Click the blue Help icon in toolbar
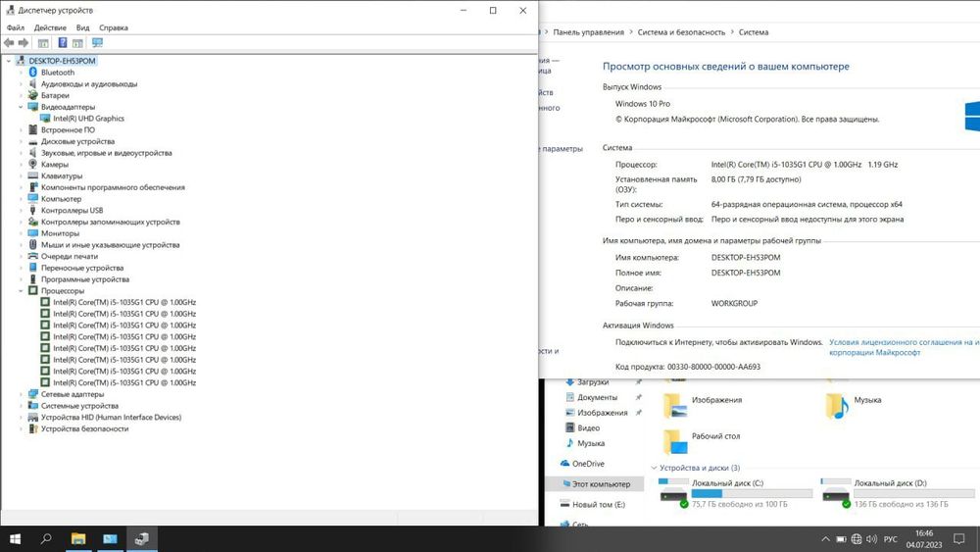This screenshot has height=552, width=980. (x=63, y=42)
